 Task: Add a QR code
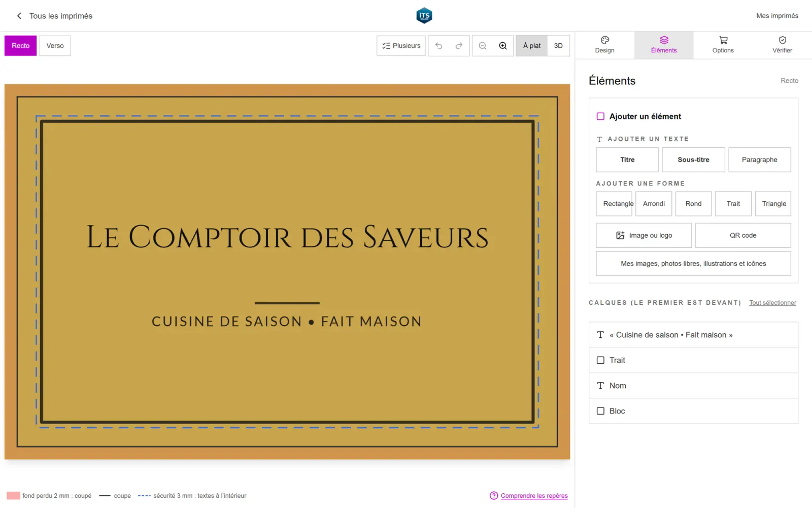click(743, 235)
